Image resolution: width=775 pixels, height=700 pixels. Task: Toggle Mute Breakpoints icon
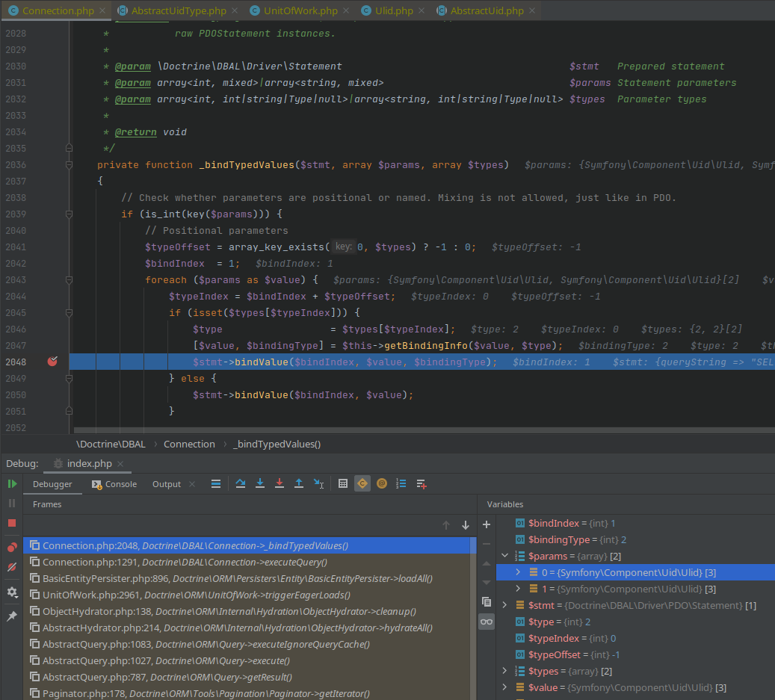pos(12,567)
